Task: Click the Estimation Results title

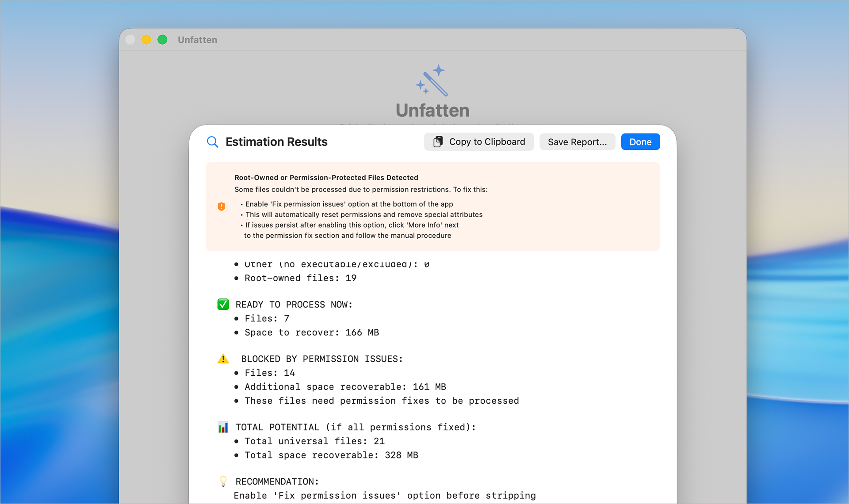Action: click(276, 142)
